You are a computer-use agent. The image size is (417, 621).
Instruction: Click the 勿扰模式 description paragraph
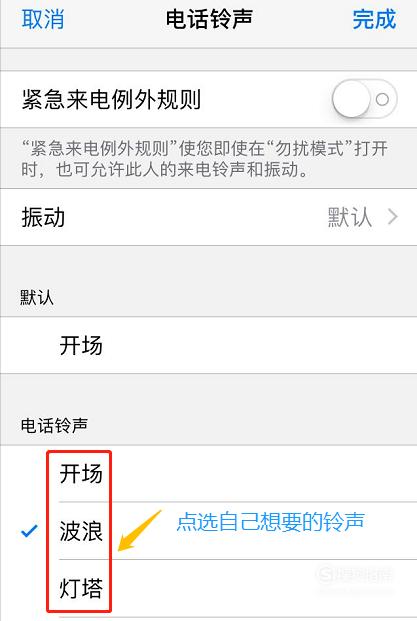[204, 159]
